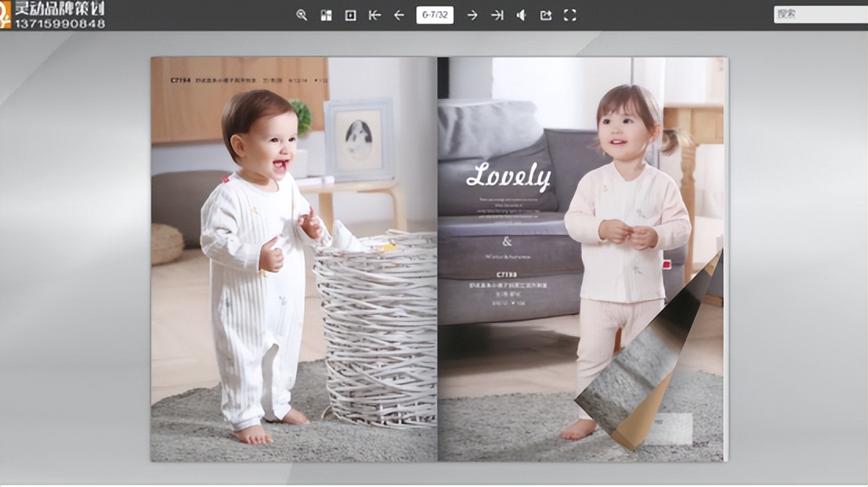Screen dimensions: 868x487
Task: Jump to the first page
Action: point(374,15)
